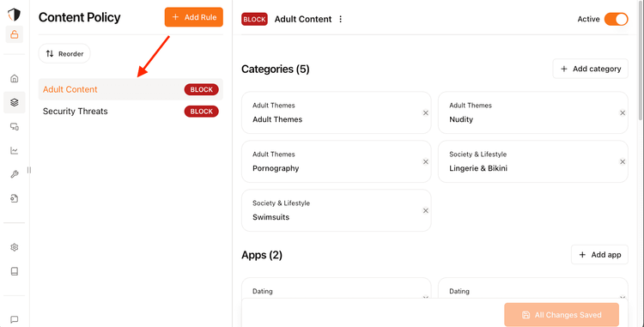Click the All Changes Saved button
Screen dimensions: 644x327
(562, 315)
